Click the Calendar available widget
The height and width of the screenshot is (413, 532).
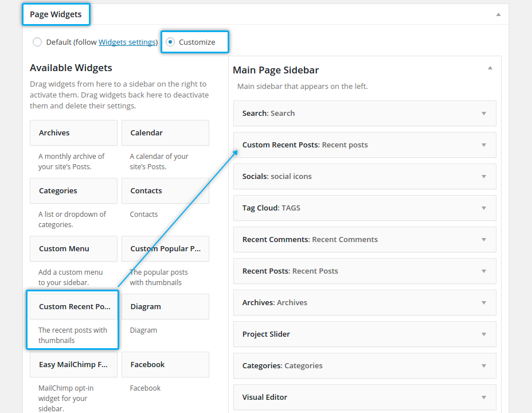pos(165,133)
